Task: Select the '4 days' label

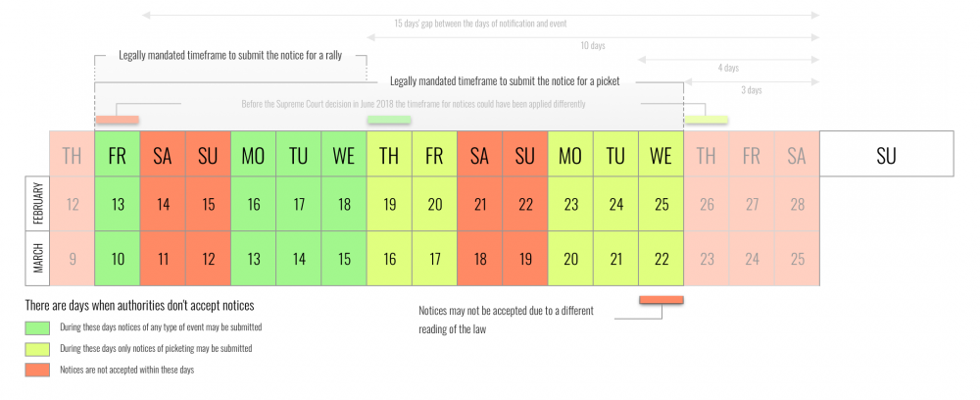Action: (727, 68)
